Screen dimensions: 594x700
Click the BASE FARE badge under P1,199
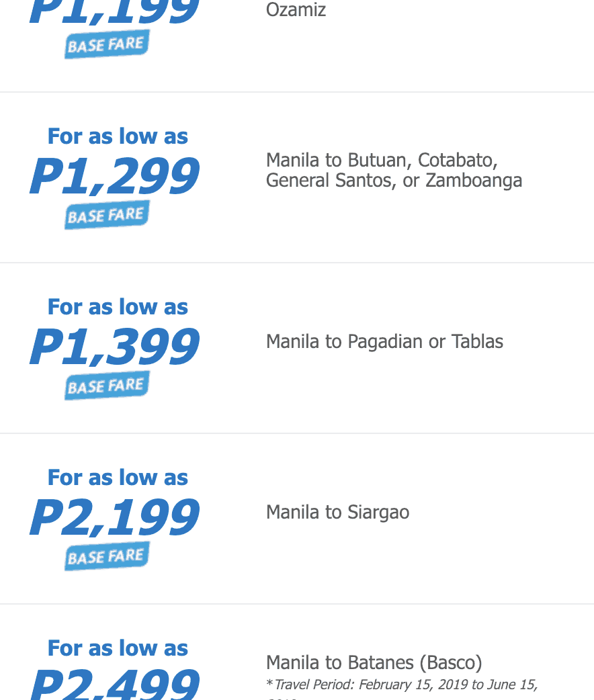[107, 45]
